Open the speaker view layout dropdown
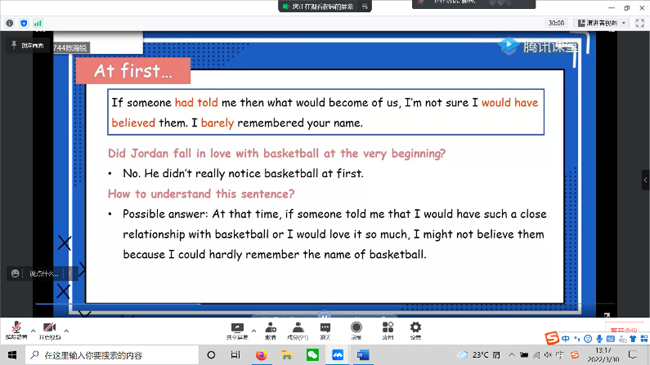Viewport: 650px width, 365px height. point(602,23)
